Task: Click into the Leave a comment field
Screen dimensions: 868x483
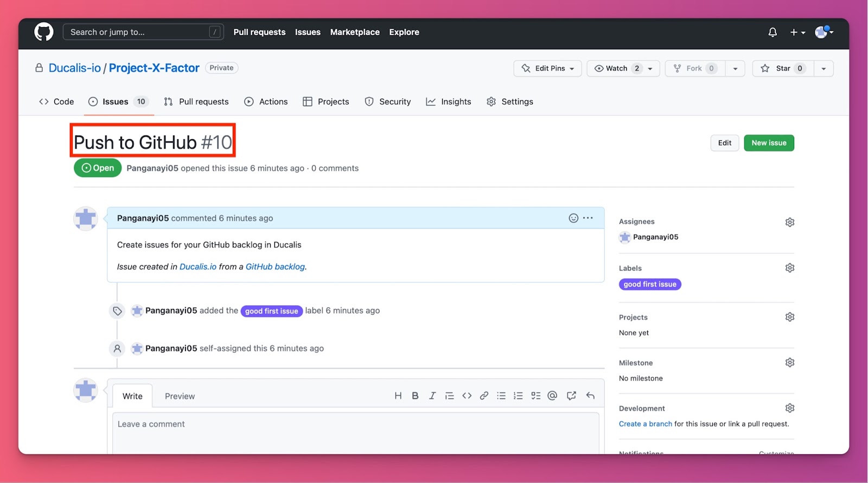Action: pos(356,433)
